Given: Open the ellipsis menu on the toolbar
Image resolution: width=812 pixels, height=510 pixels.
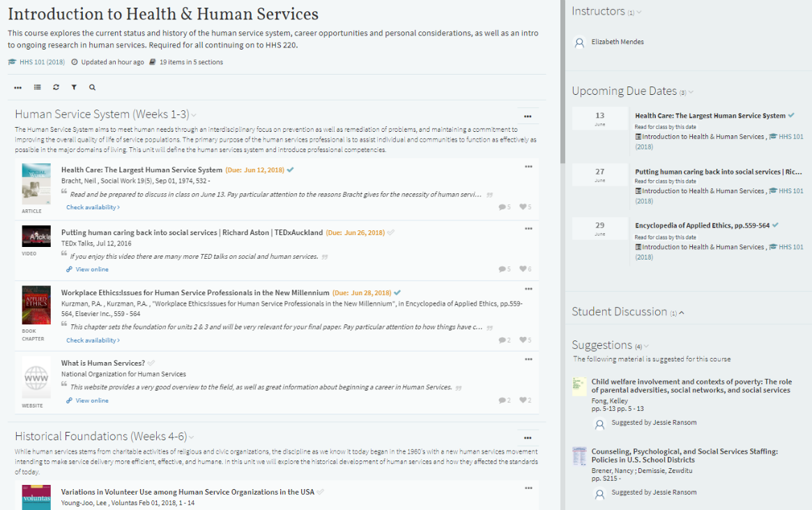Looking at the screenshot, I should 17,87.
